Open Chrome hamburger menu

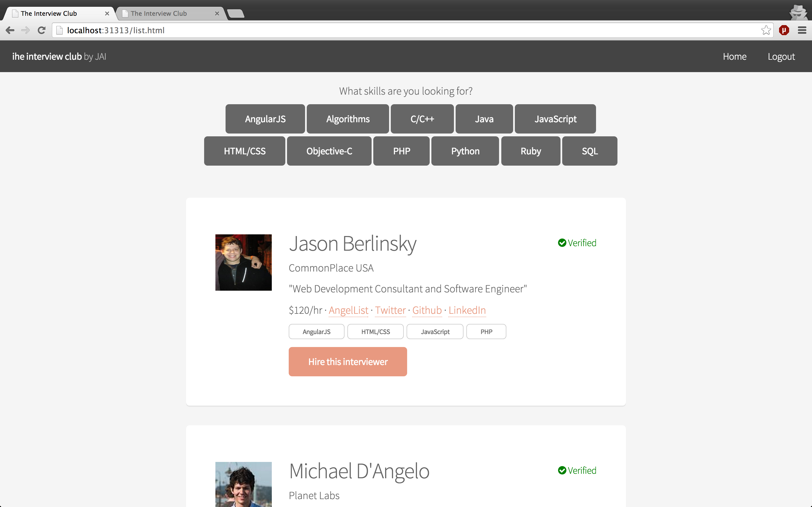[x=802, y=30]
